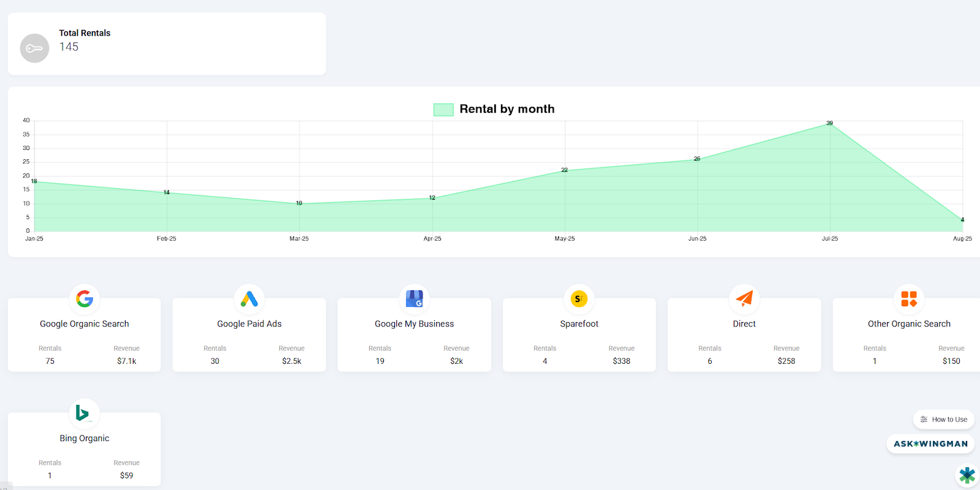Click the May-25 x-axis label
This screenshot has height=490, width=980.
click(565, 239)
